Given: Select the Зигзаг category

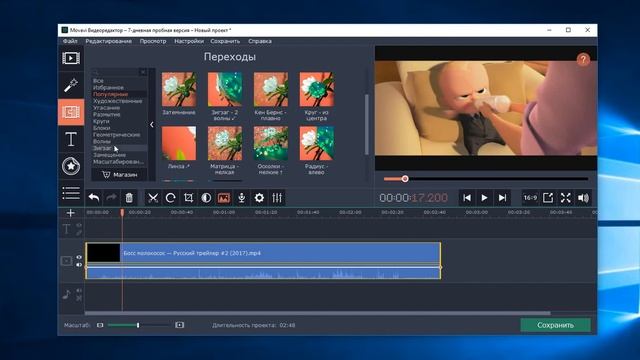Looking at the screenshot, I should (x=102, y=148).
